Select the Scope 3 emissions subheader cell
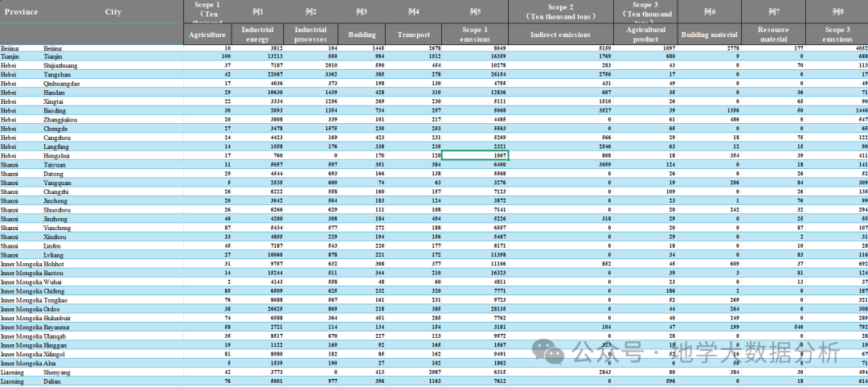Screen dimensions: 868x387 (837, 35)
